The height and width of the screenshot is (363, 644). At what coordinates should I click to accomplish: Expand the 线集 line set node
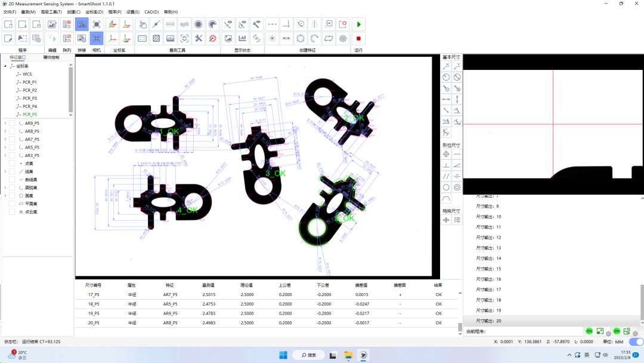click(x=5, y=171)
